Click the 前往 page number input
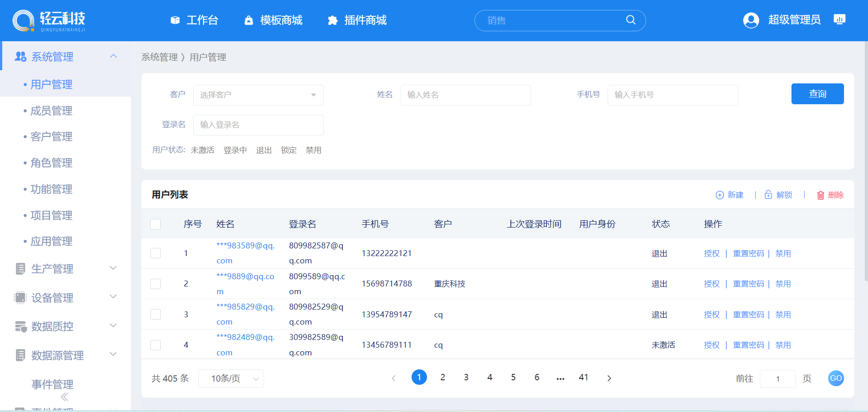The width and height of the screenshot is (868, 412). click(x=777, y=378)
